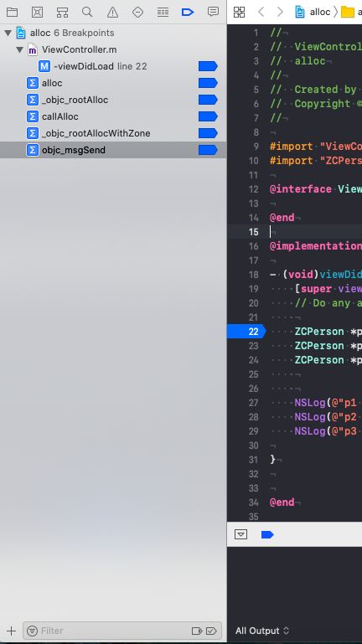362x644 pixels.
Task: Disable the objc_msgSend breakpoint
Action: (208, 150)
